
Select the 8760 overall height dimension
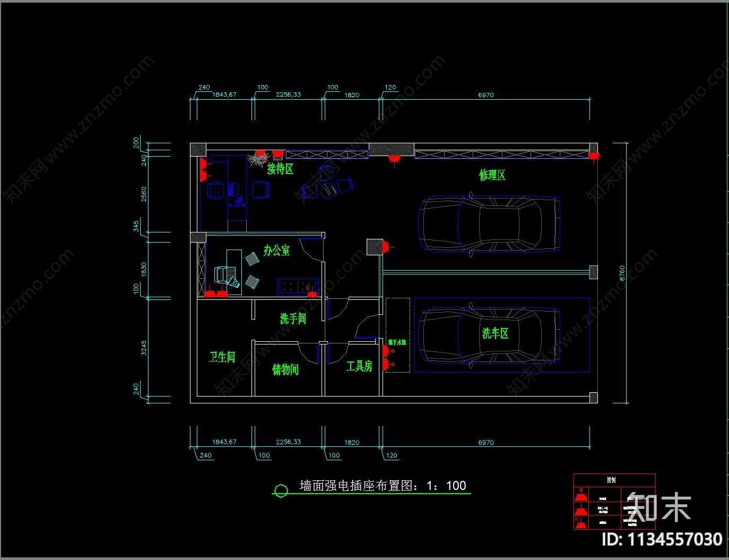click(622, 273)
